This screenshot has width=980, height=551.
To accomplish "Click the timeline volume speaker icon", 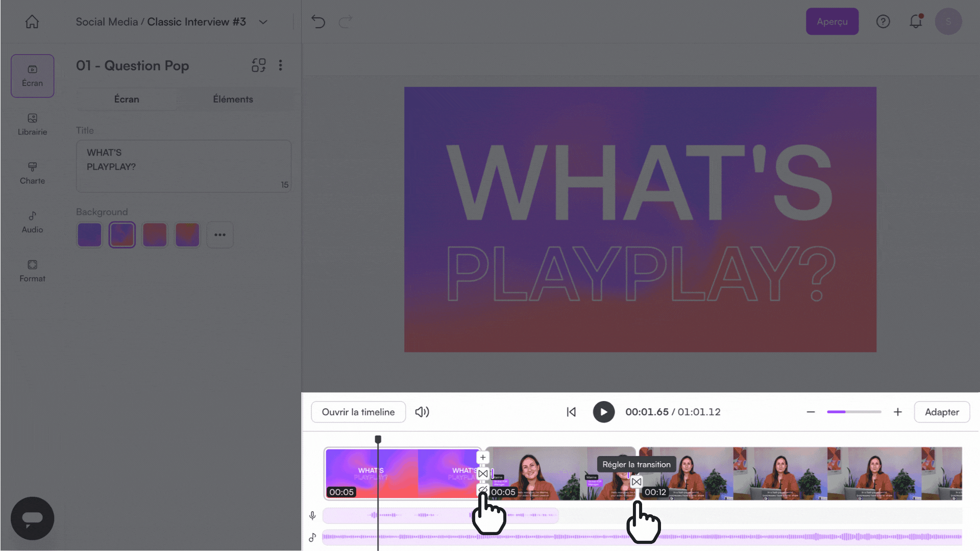I will click(x=422, y=412).
